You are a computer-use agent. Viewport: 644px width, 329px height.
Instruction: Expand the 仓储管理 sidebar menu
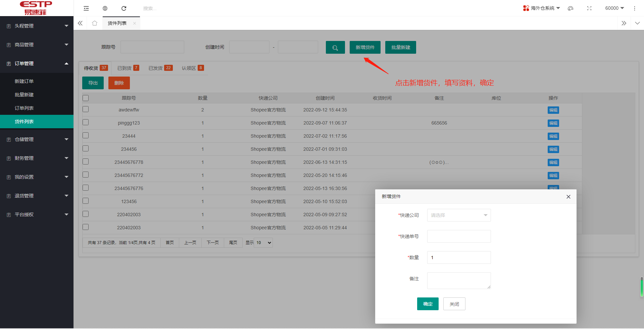click(x=37, y=139)
